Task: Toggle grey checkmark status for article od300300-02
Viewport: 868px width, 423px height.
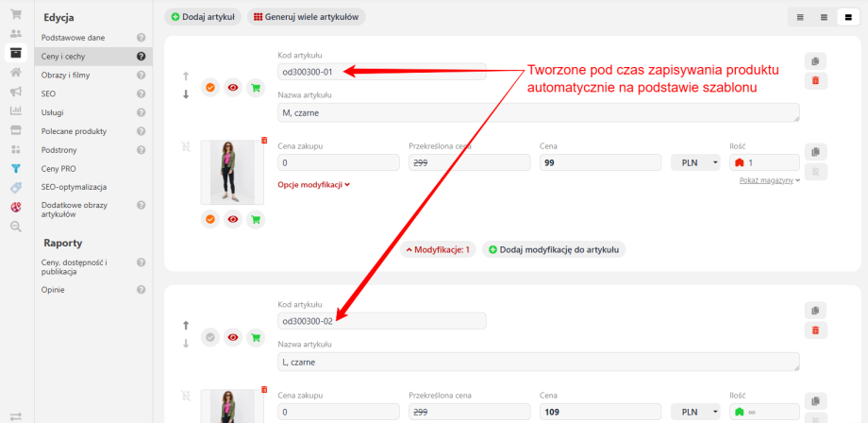Action: (x=210, y=337)
